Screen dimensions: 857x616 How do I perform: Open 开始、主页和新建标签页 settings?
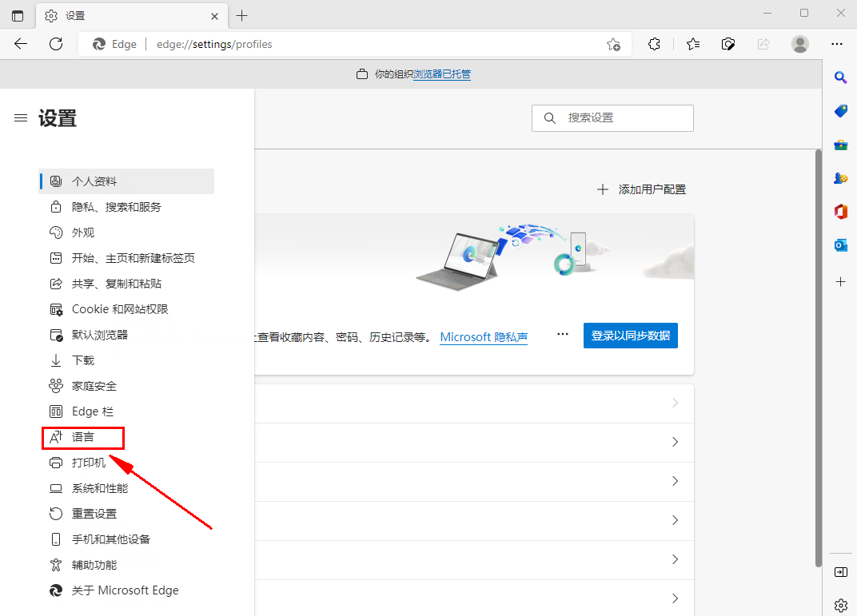pyautogui.click(x=127, y=258)
